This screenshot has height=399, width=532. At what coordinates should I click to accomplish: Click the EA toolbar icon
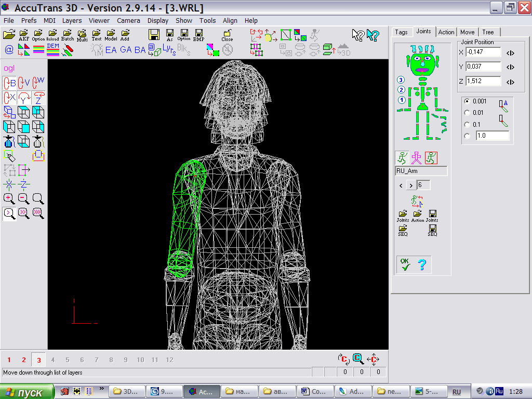(111, 50)
